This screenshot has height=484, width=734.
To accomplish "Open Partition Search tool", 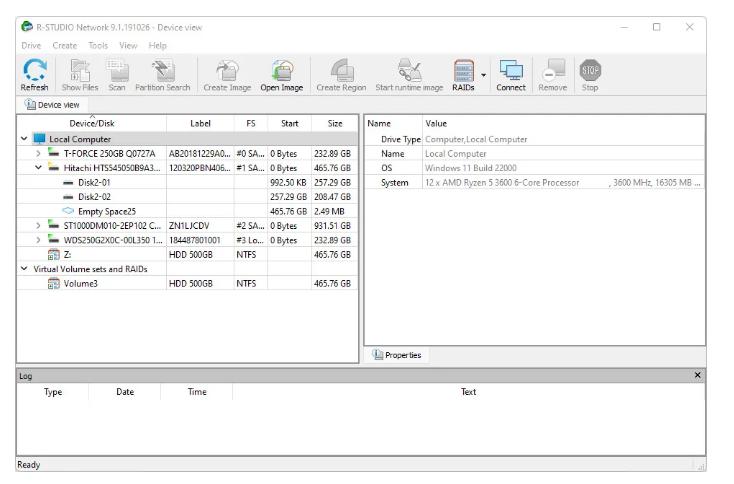I will click(x=162, y=72).
